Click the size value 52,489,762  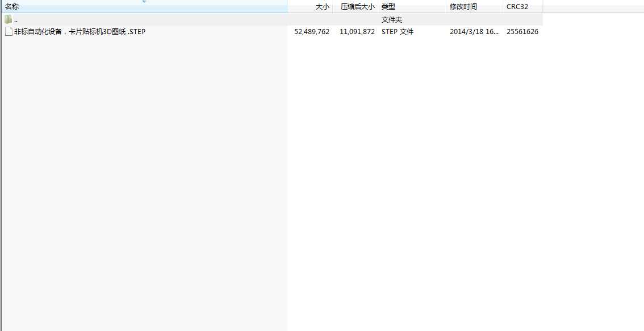312,32
